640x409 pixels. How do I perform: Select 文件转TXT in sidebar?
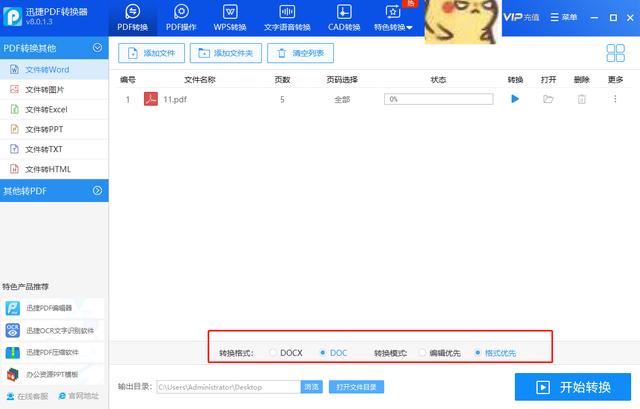[54, 149]
